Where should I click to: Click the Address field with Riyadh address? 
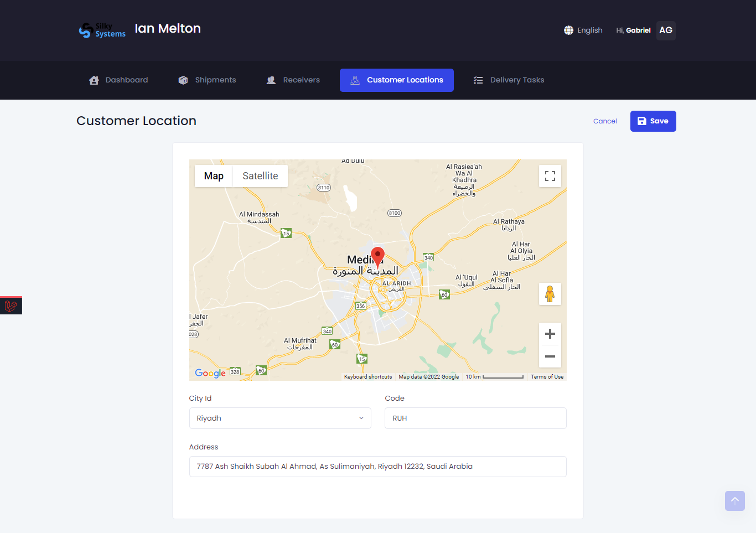click(x=378, y=467)
